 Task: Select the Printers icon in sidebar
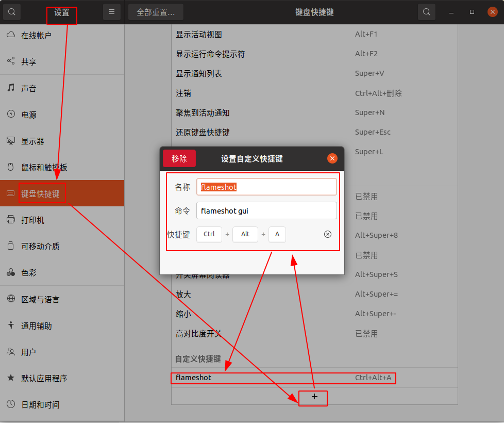(x=11, y=220)
